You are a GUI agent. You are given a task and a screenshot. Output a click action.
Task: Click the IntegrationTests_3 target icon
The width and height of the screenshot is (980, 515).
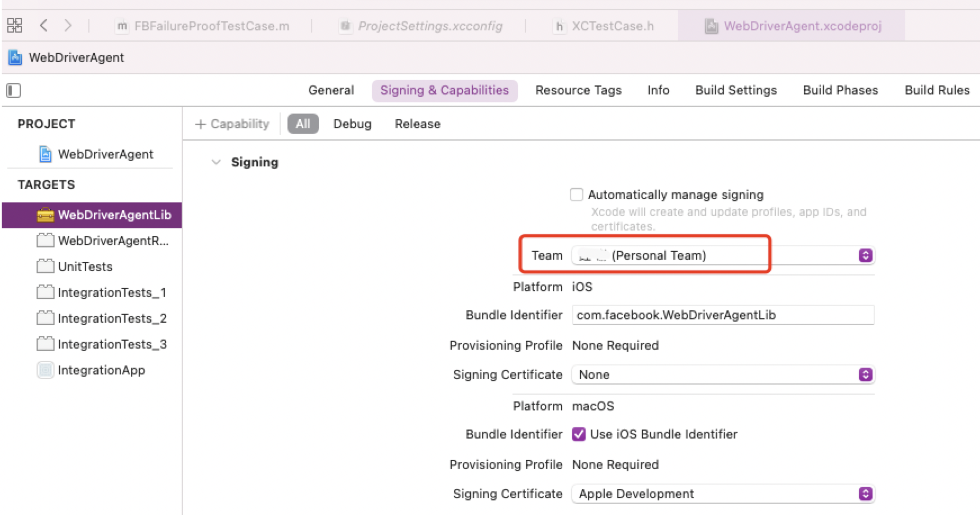pos(45,344)
